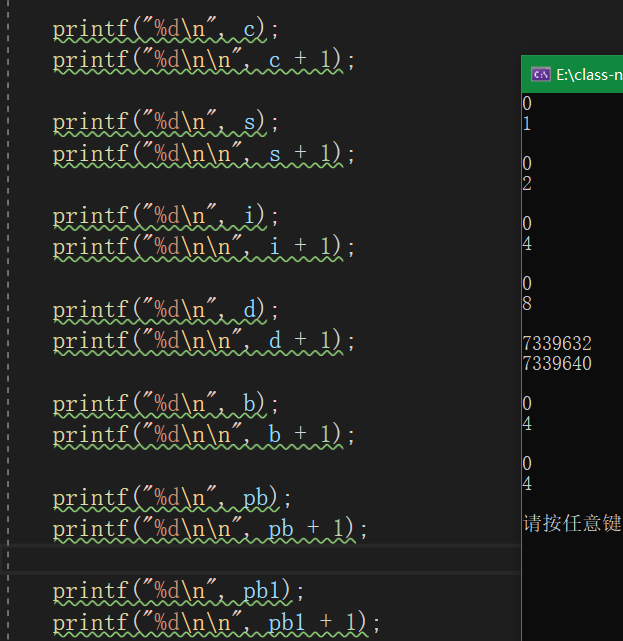The width and height of the screenshot is (623, 641).
Task: Click the console window's cmd icon
Action: click(541, 74)
